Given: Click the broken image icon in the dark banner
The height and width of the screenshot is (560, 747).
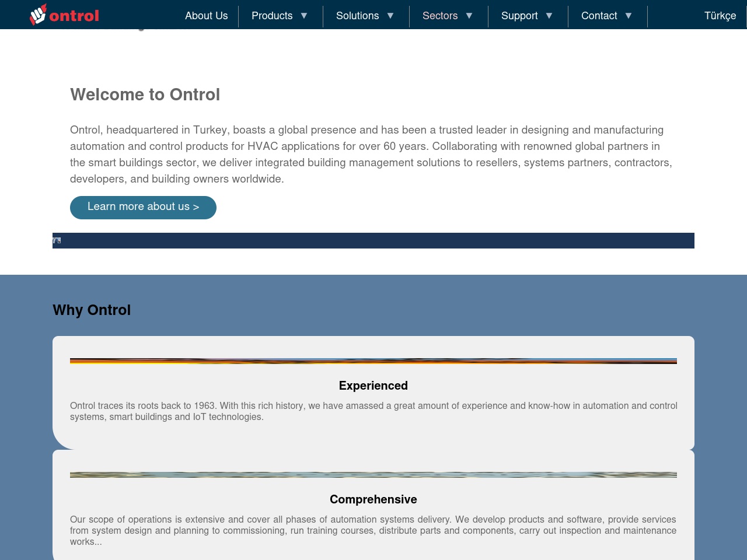Looking at the screenshot, I should click(x=57, y=240).
